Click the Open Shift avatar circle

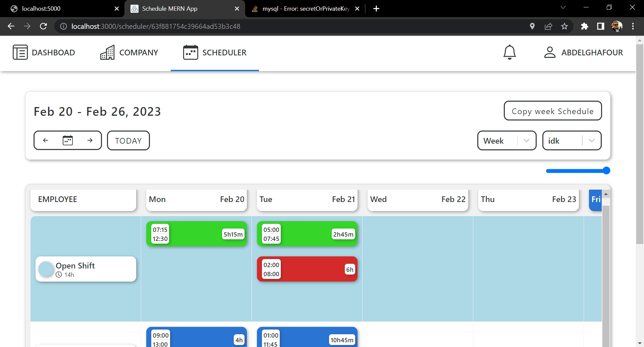[46, 269]
